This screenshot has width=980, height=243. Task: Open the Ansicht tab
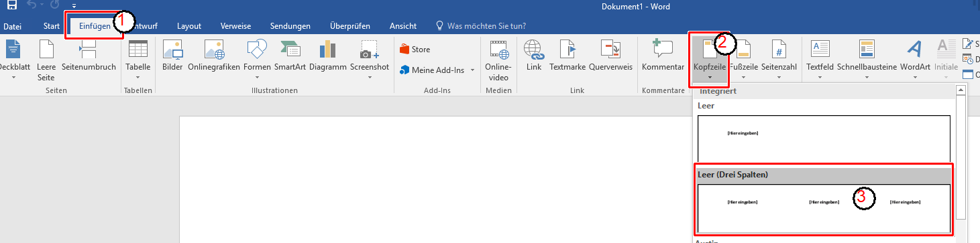click(x=403, y=26)
